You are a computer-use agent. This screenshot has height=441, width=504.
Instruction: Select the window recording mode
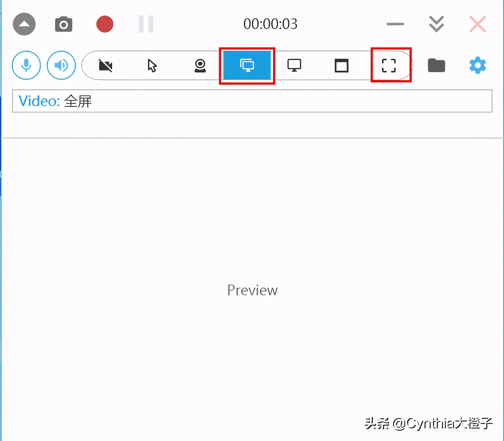(x=341, y=65)
